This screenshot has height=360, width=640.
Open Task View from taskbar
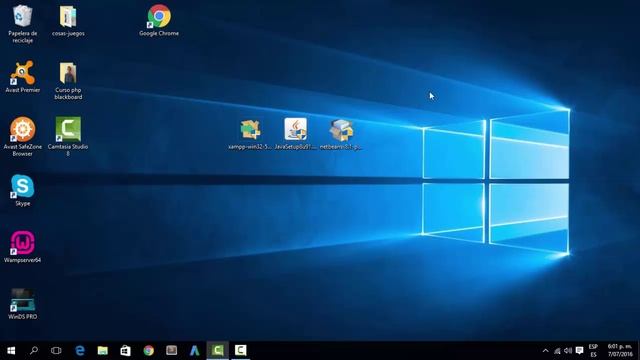56,351
